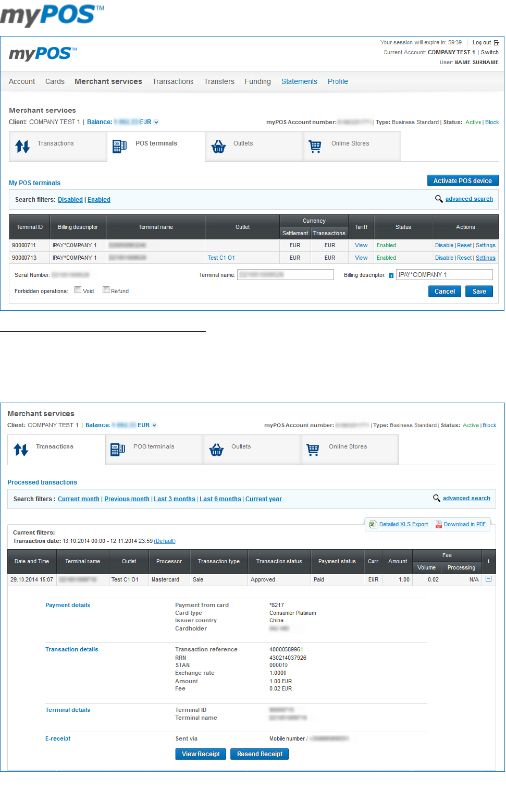This screenshot has height=812, width=506.
Task: Open the Merchant services menu
Action: pos(108,81)
